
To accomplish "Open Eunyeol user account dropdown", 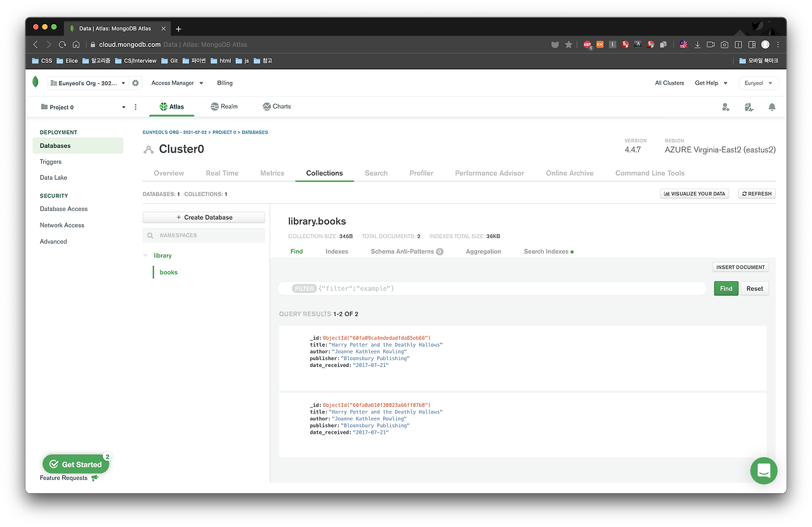I will coord(758,83).
